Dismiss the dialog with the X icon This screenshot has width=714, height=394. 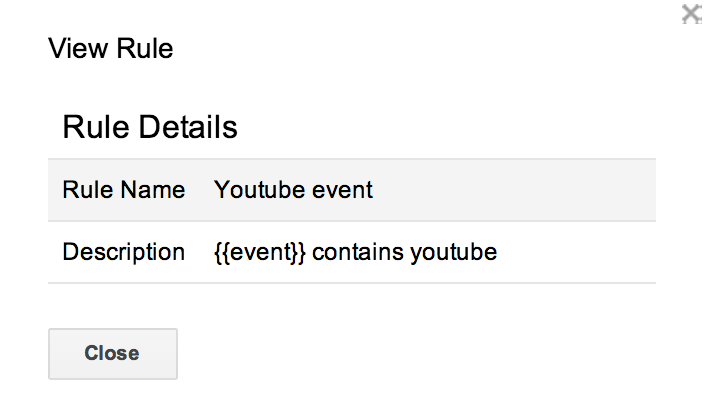coord(691,13)
